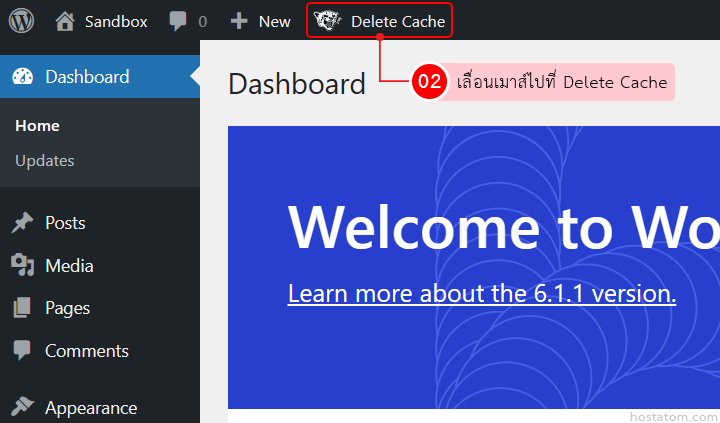The height and width of the screenshot is (423, 720).
Task: Click the Appearance menu label
Action: [x=91, y=408]
